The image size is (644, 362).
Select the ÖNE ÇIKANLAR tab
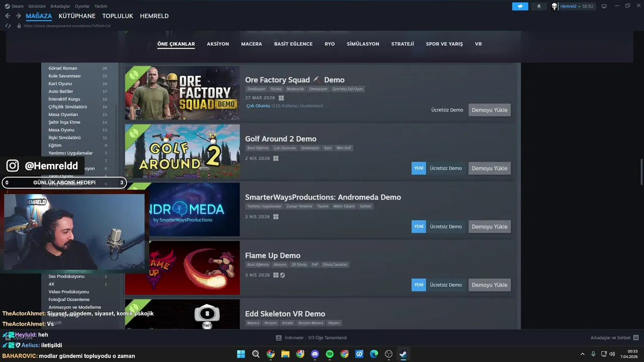coord(176,44)
